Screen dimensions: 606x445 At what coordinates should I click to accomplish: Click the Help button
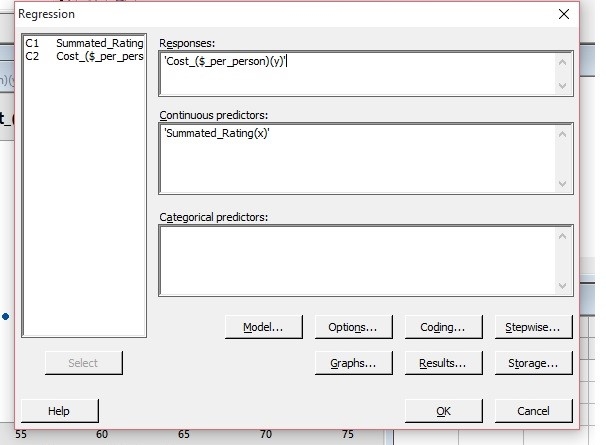pyautogui.click(x=60, y=411)
